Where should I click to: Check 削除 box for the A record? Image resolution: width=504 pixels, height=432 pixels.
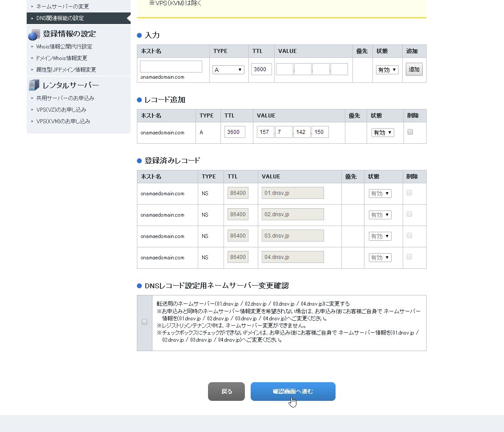pos(410,132)
